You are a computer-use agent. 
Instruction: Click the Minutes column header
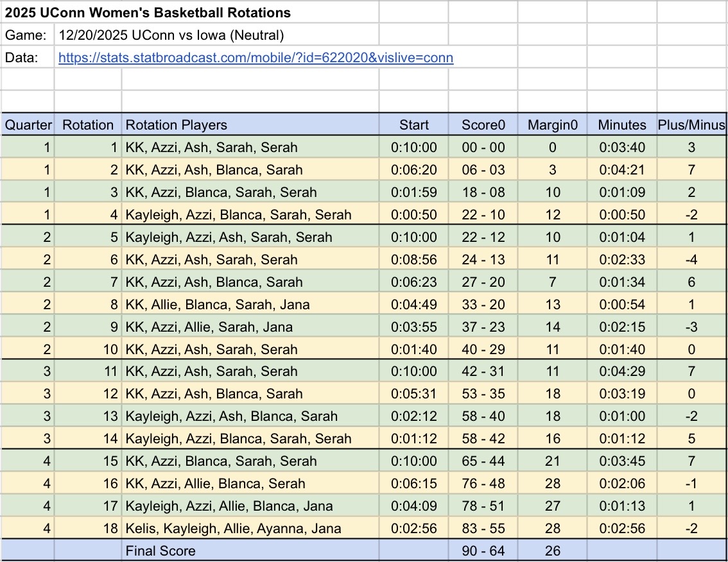pos(622,125)
